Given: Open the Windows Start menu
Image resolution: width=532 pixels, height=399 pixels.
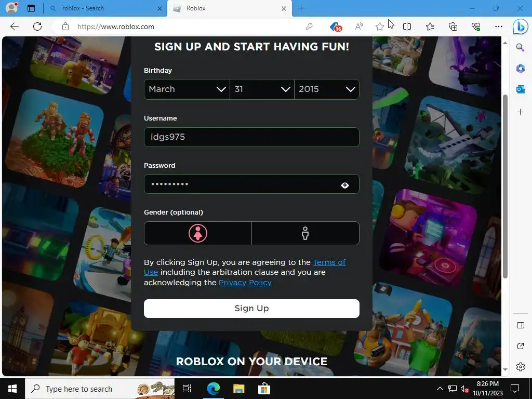Looking at the screenshot, I should point(12,389).
